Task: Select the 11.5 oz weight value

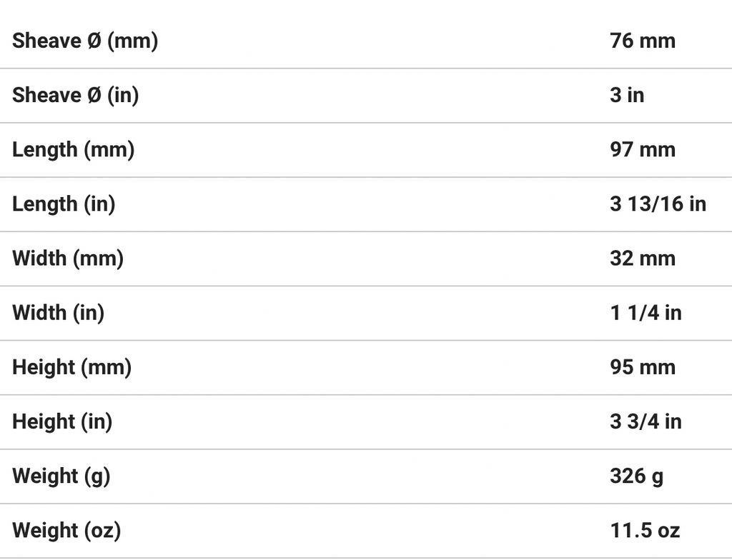Action: point(645,530)
